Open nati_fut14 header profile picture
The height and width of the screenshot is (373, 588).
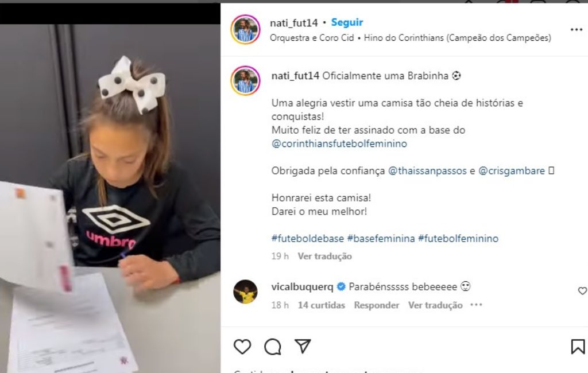[x=246, y=30]
